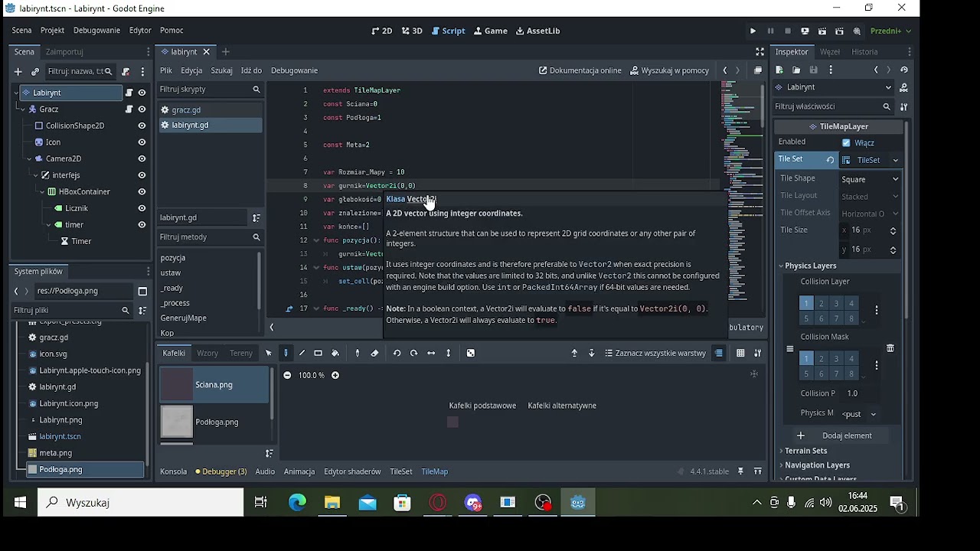Open script attached to Gracz node
This screenshot has height=551, width=980.
point(129,109)
